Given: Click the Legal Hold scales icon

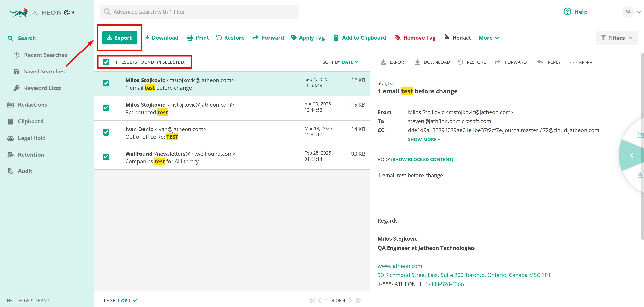Looking at the screenshot, I should [x=10, y=138].
